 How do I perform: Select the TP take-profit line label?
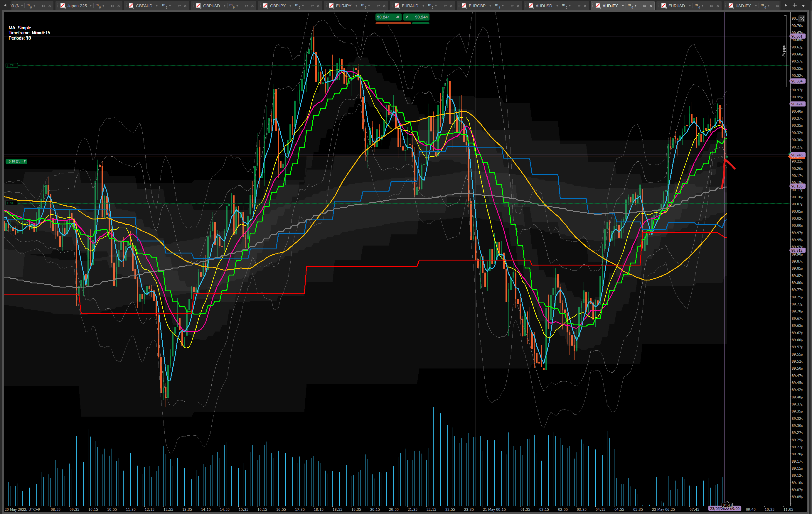tap(12, 65)
